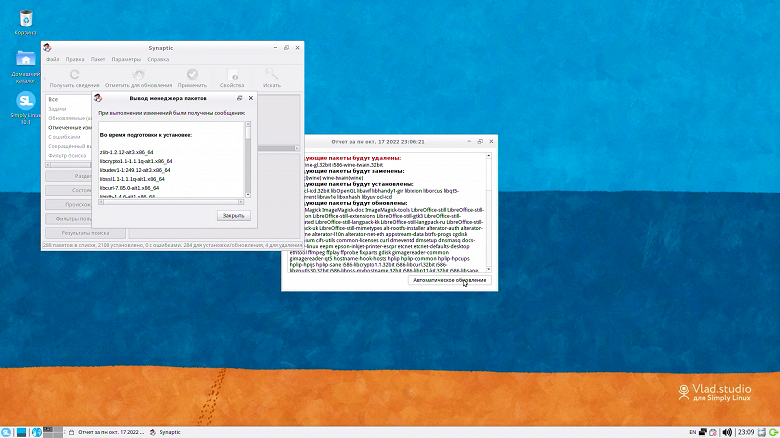Select Сокращённый вид filter entry
The width and height of the screenshot is (780, 438).
pyautogui.click(x=69, y=146)
